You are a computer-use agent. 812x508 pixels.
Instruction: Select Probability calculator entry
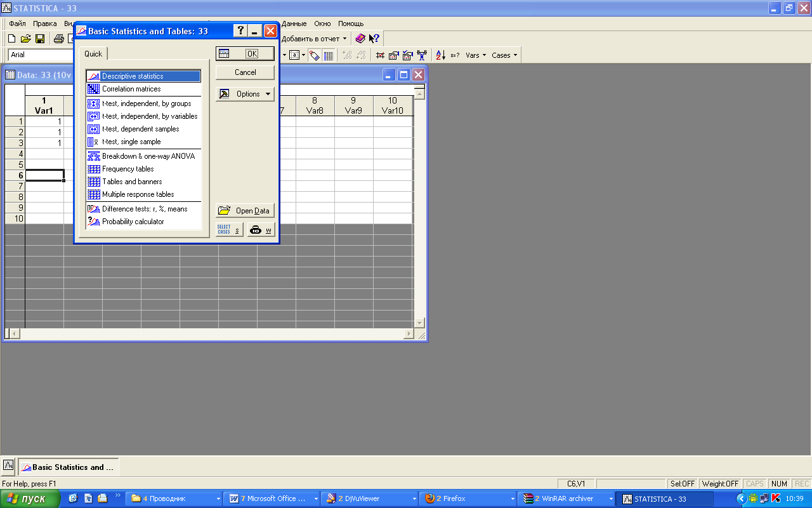point(143,222)
